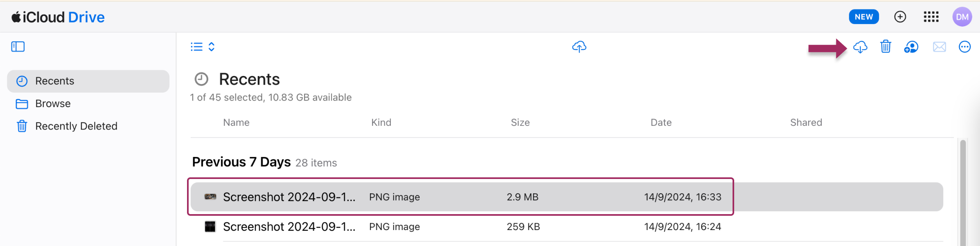Open the list view options dropdown
The height and width of the screenshot is (246, 980).
pyautogui.click(x=203, y=47)
